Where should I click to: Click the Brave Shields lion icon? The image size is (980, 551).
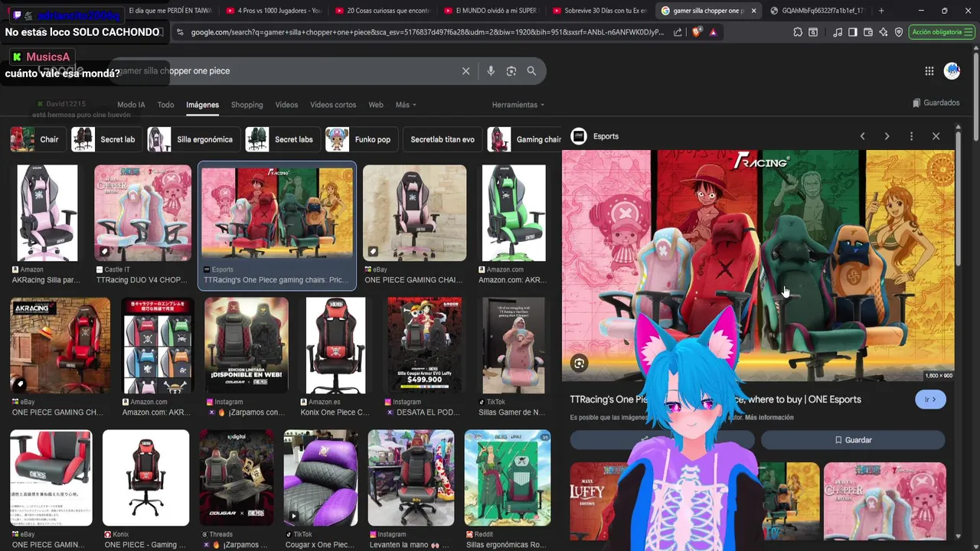click(x=696, y=32)
